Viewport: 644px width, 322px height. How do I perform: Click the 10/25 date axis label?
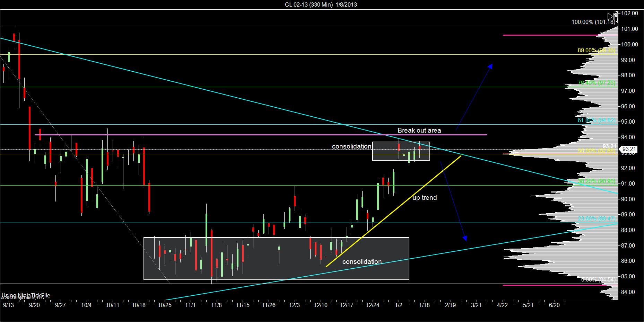(165, 305)
